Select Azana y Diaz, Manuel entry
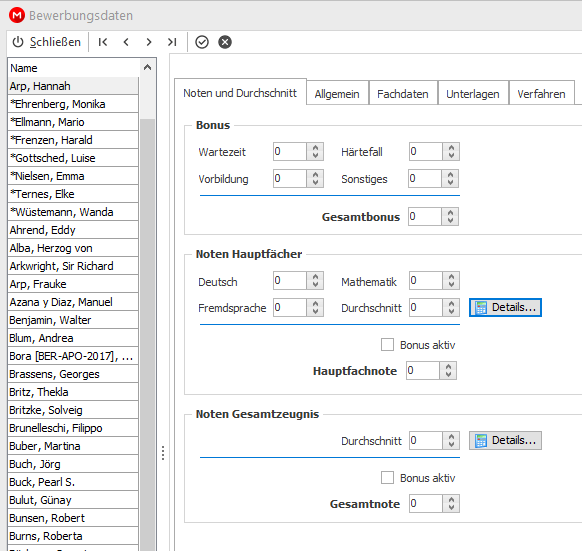This screenshot has width=582, height=551. [73, 302]
